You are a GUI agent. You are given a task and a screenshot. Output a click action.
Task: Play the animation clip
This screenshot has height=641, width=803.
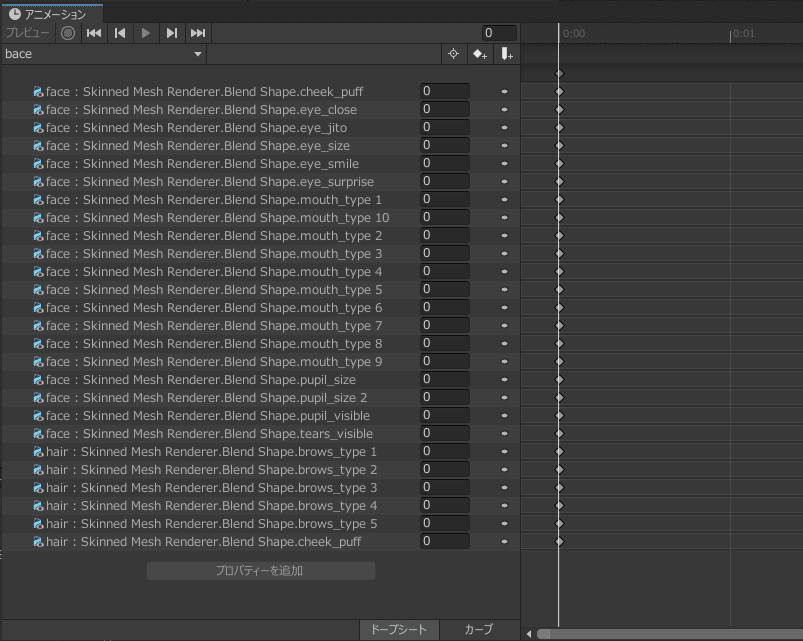(x=145, y=33)
